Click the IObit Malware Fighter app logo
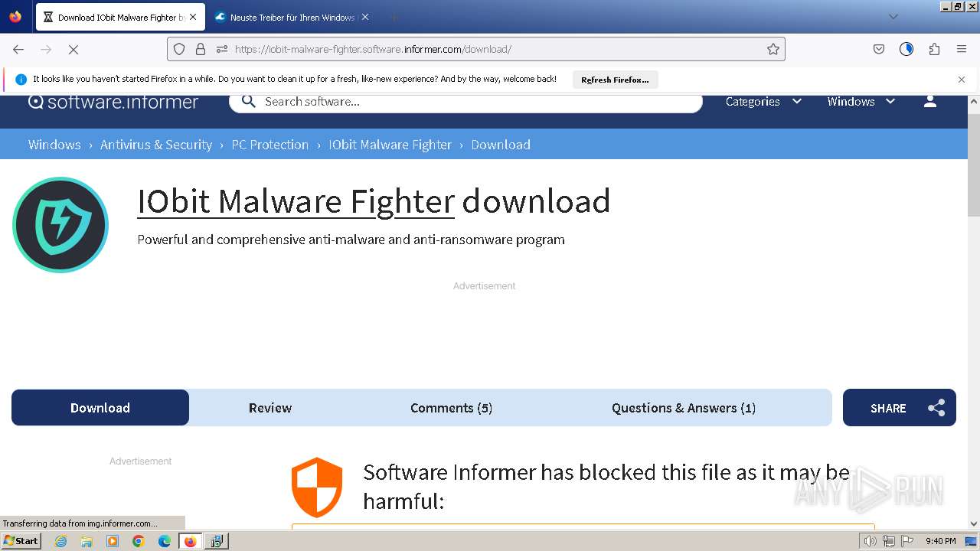The height and width of the screenshot is (551, 980). point(60,225)
